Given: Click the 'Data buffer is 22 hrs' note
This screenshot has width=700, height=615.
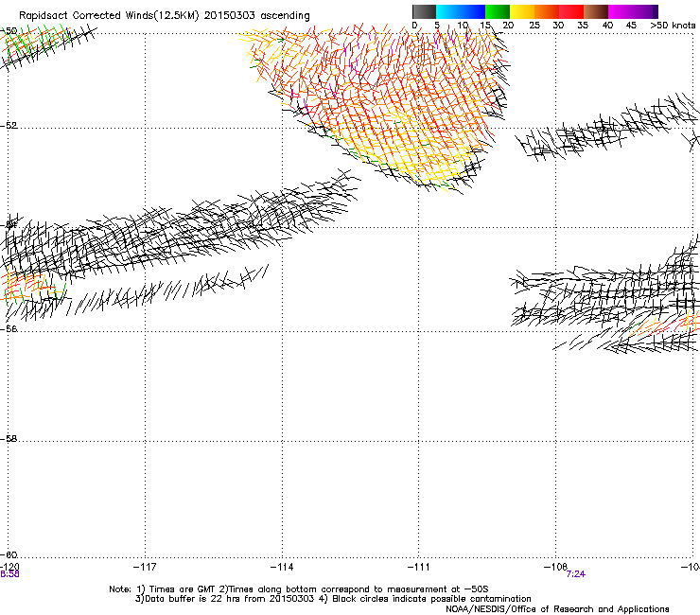Looking at the screenshot, I should pyautogui.click(x=333, y=599).
